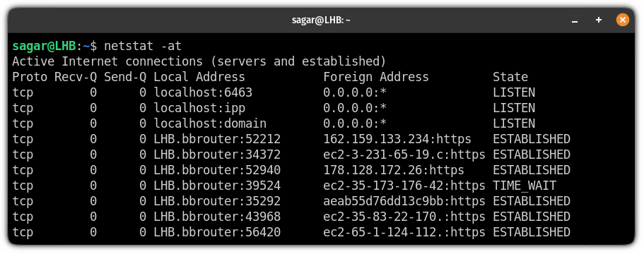The height and width of the screenshot is (254, 644).
Task: Click the sagar@LHB prompt text
Action: tap(44, 46)
